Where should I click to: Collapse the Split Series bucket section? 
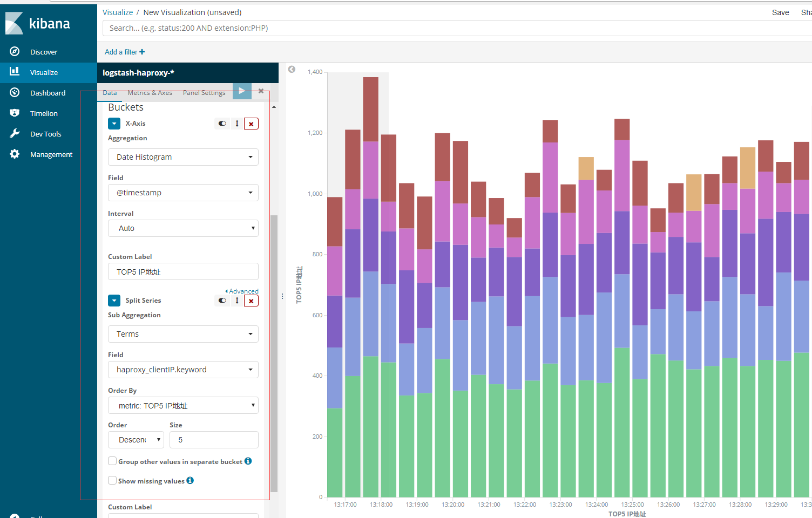(x=114, y=301)
